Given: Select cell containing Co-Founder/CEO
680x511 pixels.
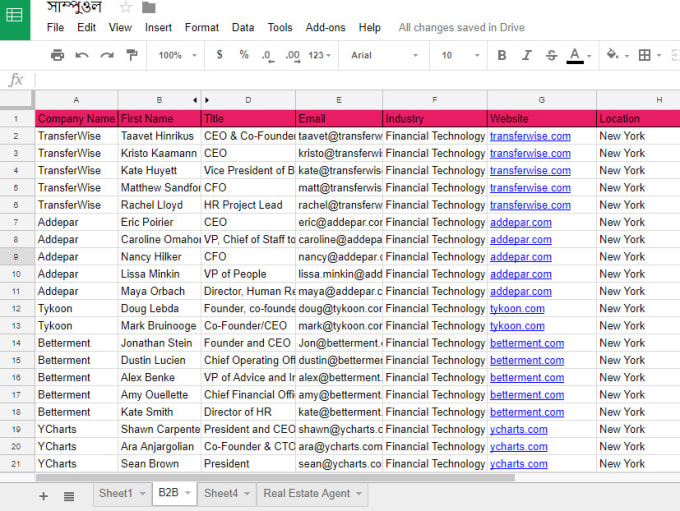Looking at the screenshot, I should click(x=248, y=326).
